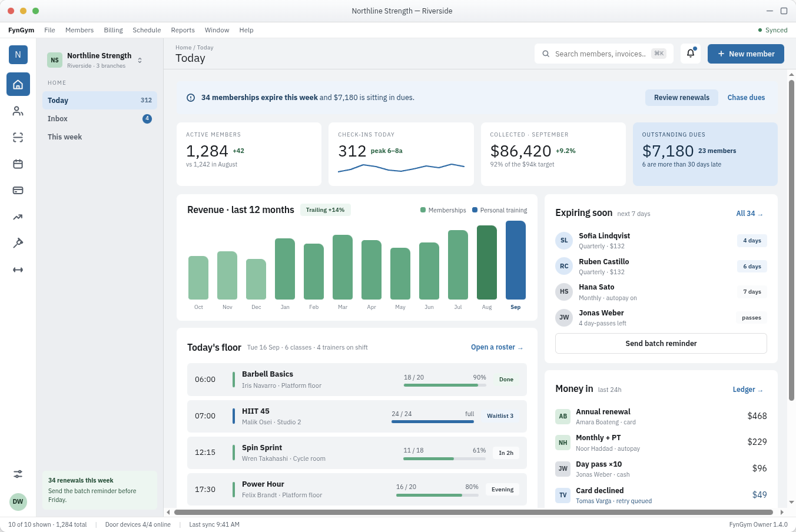
Task: Open the FynGym app menu
Action: coord(21,30)
